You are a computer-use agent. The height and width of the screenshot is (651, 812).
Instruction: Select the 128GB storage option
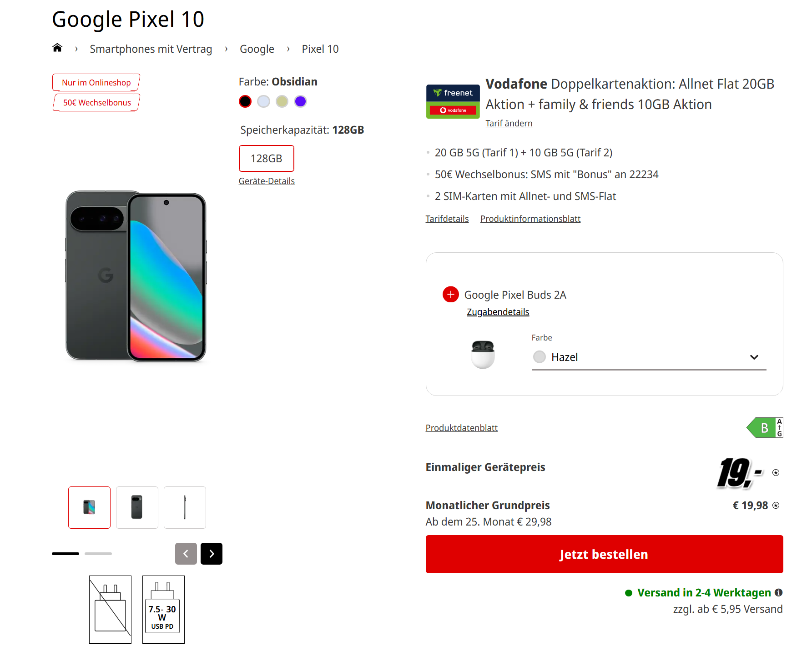(267, 159)
